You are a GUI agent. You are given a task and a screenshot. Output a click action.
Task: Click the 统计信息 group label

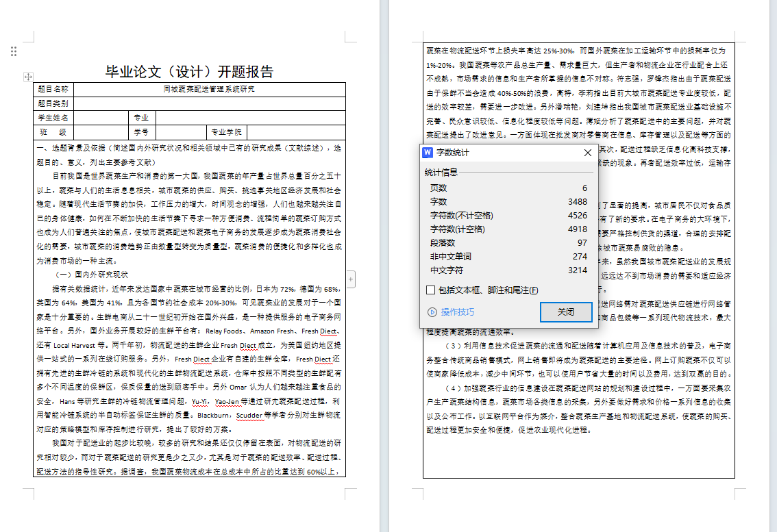pyautogui.click(x=441, y=173)
